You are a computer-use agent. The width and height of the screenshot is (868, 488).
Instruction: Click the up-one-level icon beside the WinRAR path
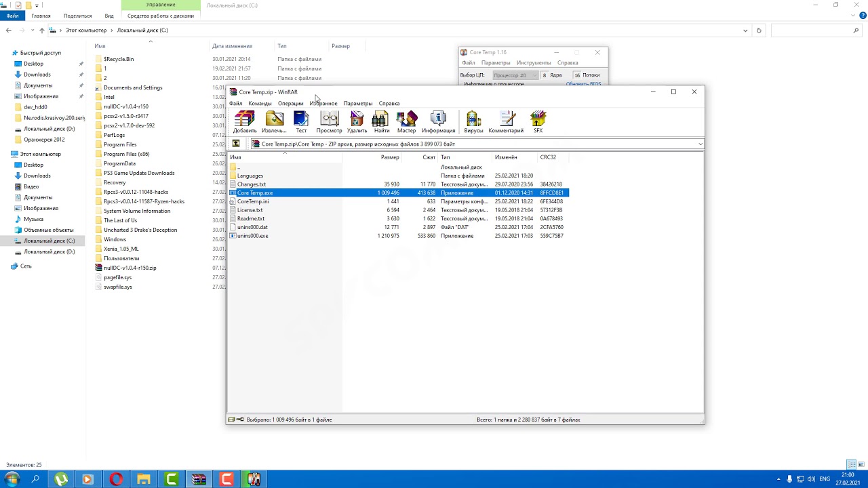[236, 144]
